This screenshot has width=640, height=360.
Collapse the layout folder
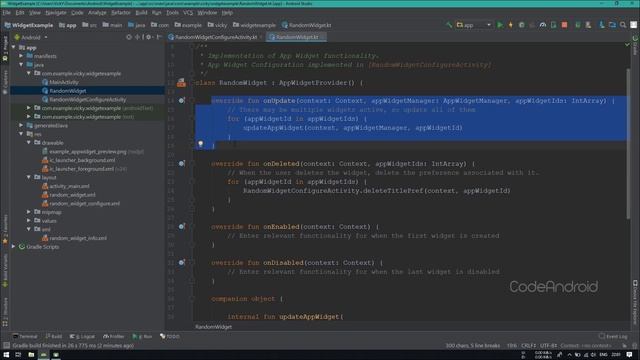[x=29, y=177]
